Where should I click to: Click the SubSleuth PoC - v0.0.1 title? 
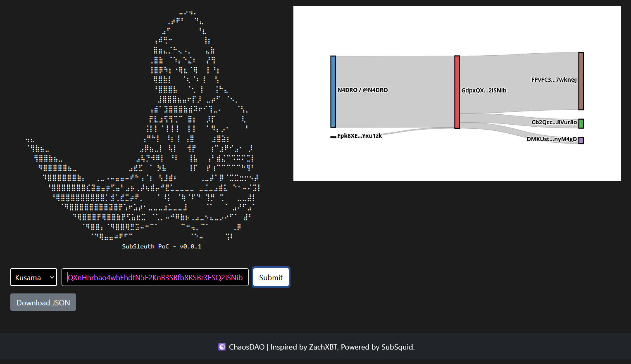[x=162, y=246]
